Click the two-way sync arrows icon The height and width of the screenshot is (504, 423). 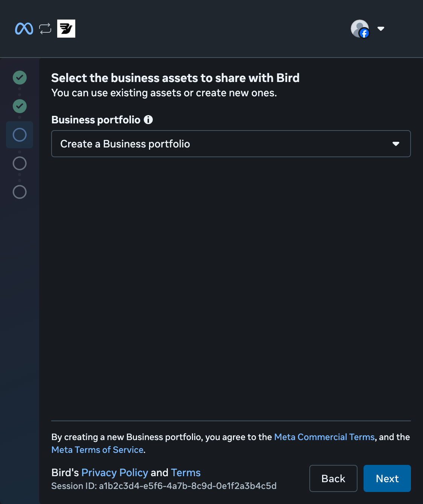point(45,29)
